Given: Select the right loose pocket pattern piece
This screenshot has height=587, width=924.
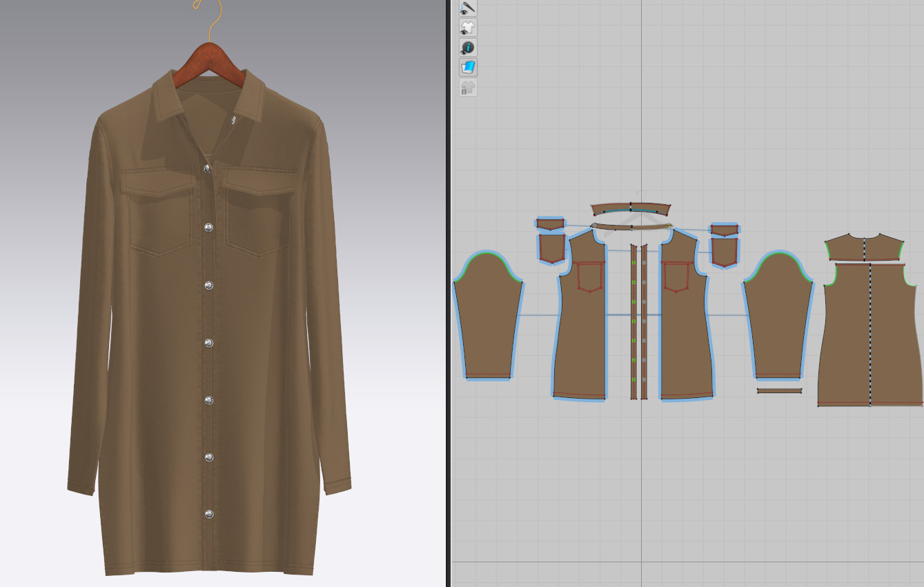Looking at the screenshot, I should coord(725,252).
